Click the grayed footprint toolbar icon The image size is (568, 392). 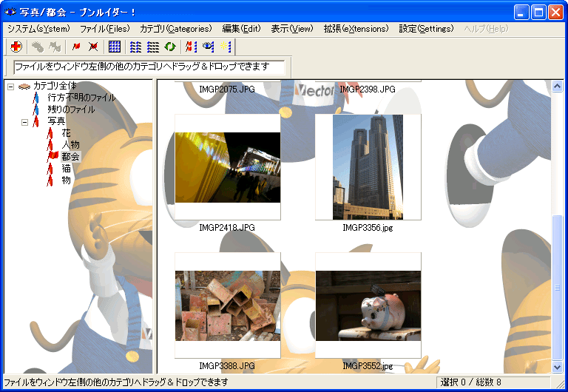38,47
